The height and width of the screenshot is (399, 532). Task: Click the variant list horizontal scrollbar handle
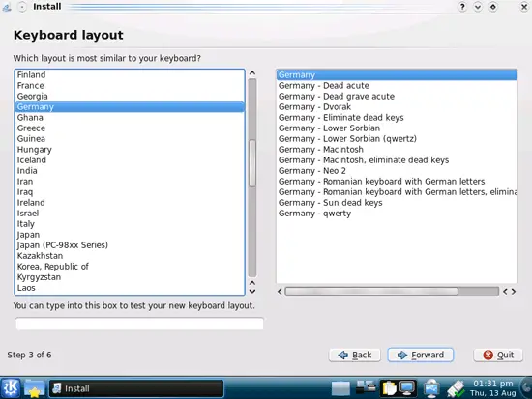click(x=371, y=291)
